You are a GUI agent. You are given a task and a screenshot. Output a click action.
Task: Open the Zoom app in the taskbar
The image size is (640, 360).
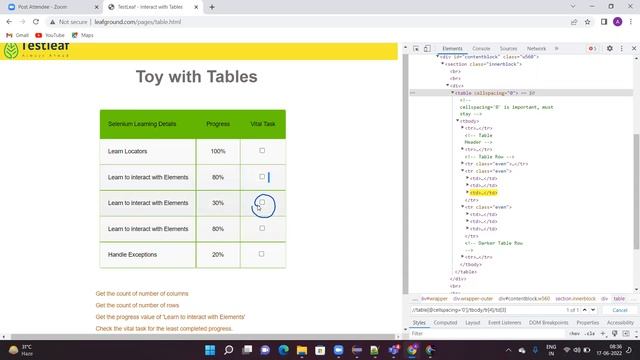point(338,350)
